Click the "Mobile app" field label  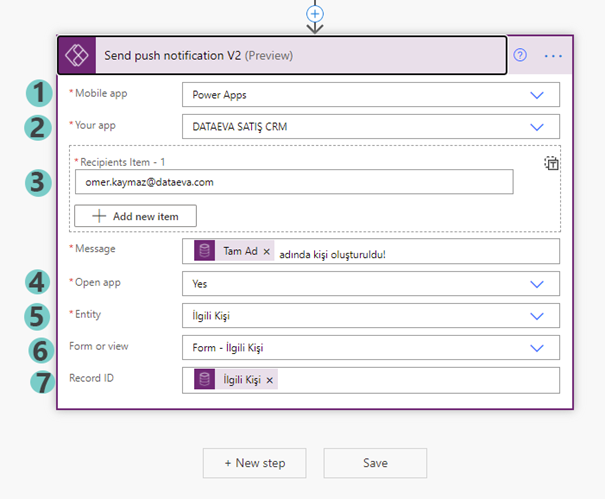(101, 93)
